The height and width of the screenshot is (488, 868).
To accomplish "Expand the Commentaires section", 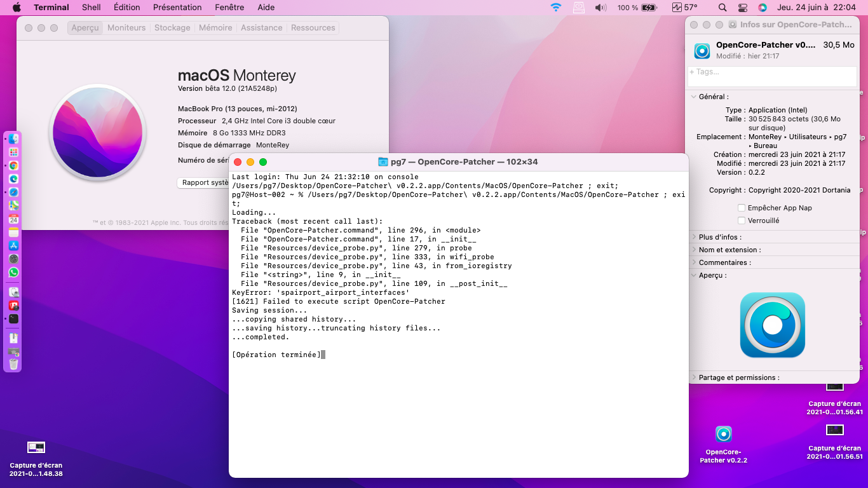I will click(x=693, y=262).
